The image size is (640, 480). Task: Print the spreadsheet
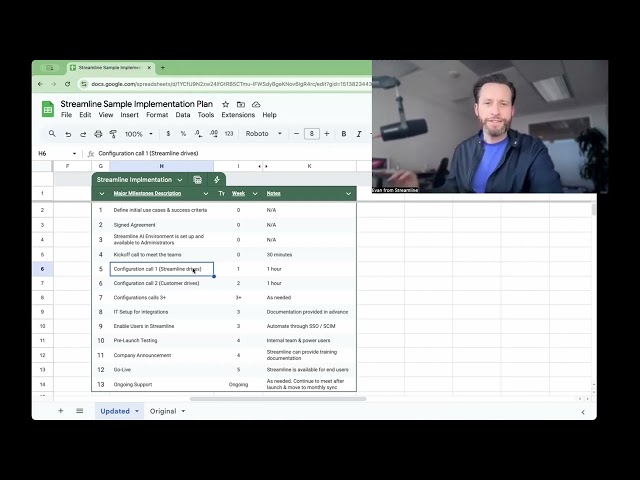[x=98, y=134]
